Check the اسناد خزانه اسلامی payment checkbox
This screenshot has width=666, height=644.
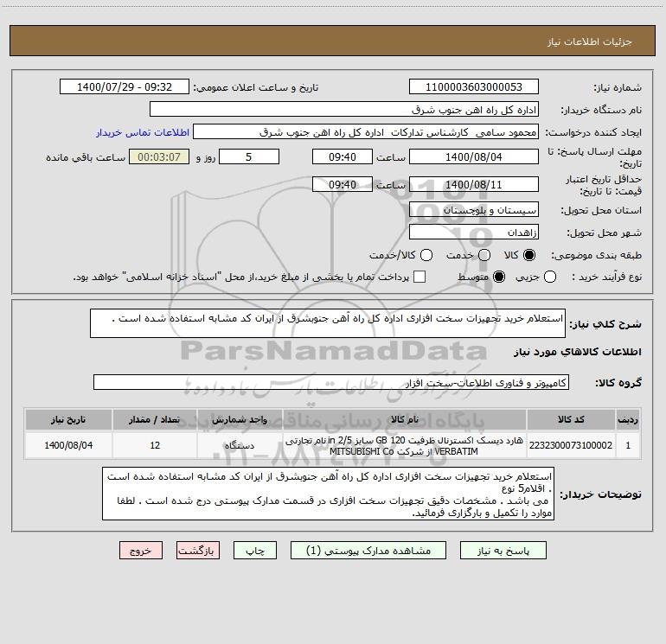419,277
